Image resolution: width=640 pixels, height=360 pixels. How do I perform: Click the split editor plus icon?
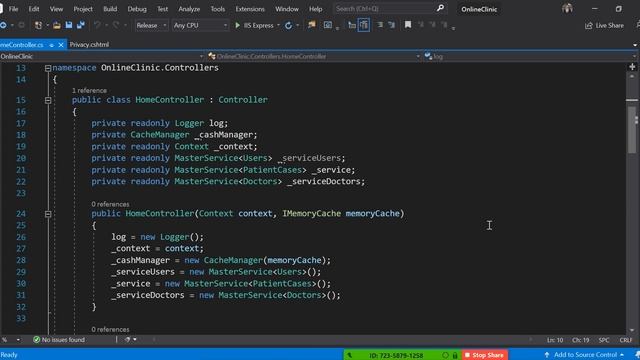632,67
